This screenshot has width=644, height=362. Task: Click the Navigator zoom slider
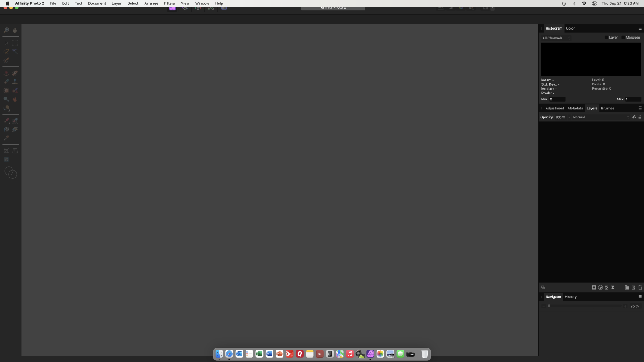coord(549,306)
